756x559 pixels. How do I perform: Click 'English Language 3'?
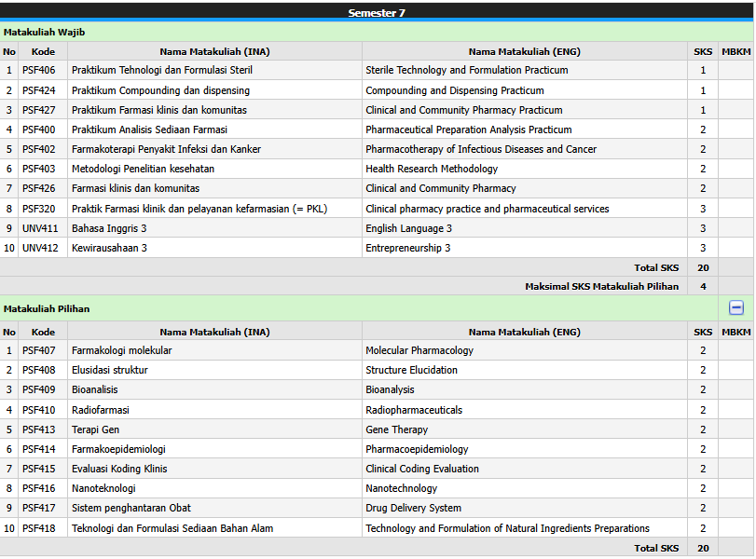(409, 229)
